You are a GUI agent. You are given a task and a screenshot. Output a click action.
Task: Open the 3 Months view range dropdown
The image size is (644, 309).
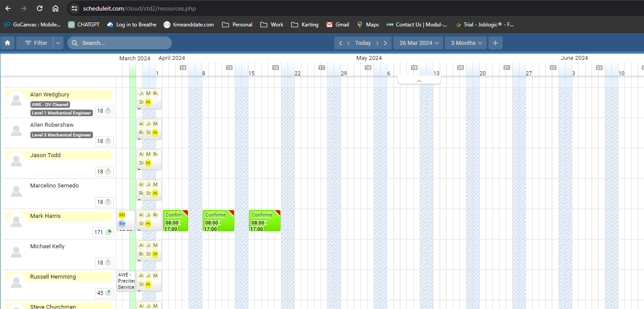[466, 43]
